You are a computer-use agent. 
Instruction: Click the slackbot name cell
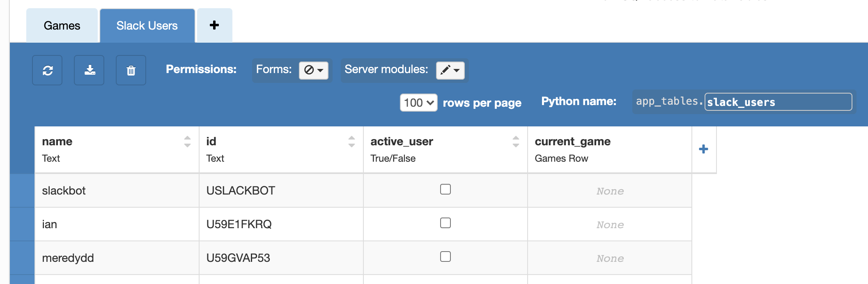click(64, 191)
